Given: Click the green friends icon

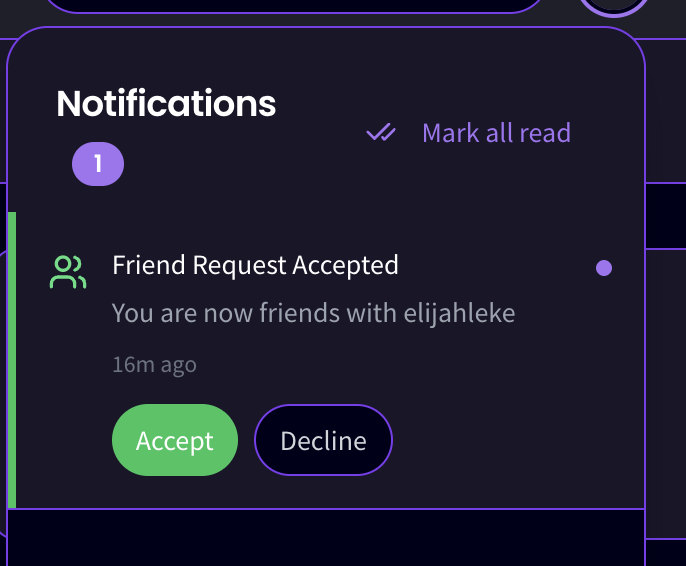Looking at the screenshot, I should coord(68,272).
